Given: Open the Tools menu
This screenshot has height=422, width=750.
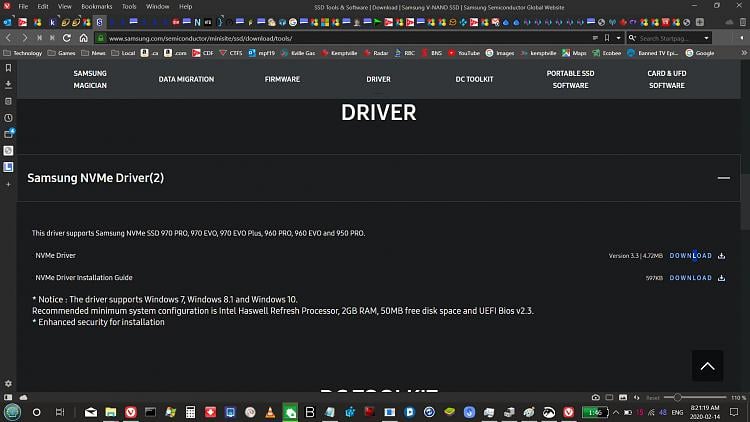Looking at the screenshot, I should coord(129,7).
